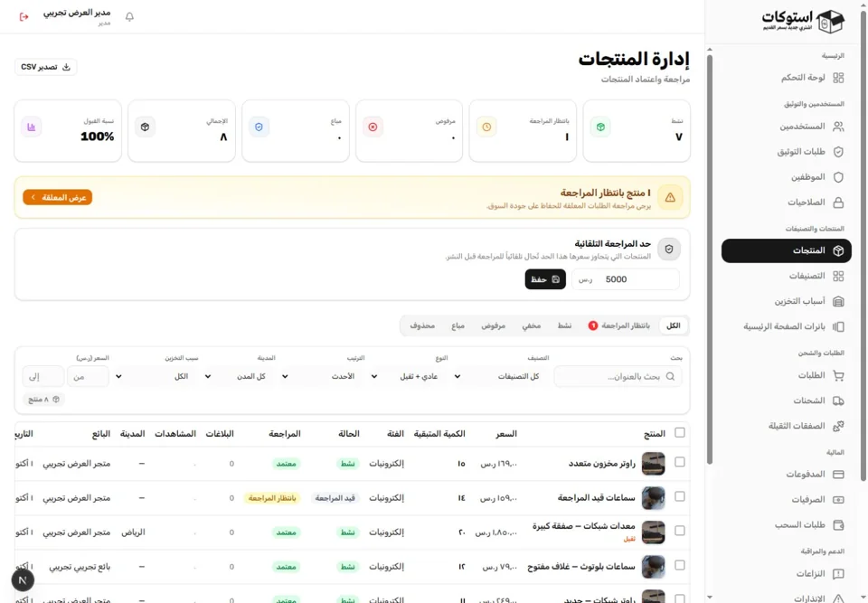Screen dimensions: 868x603
Task: Click the users icon (المستخدمين)
Action: click(x=838, y=127)
